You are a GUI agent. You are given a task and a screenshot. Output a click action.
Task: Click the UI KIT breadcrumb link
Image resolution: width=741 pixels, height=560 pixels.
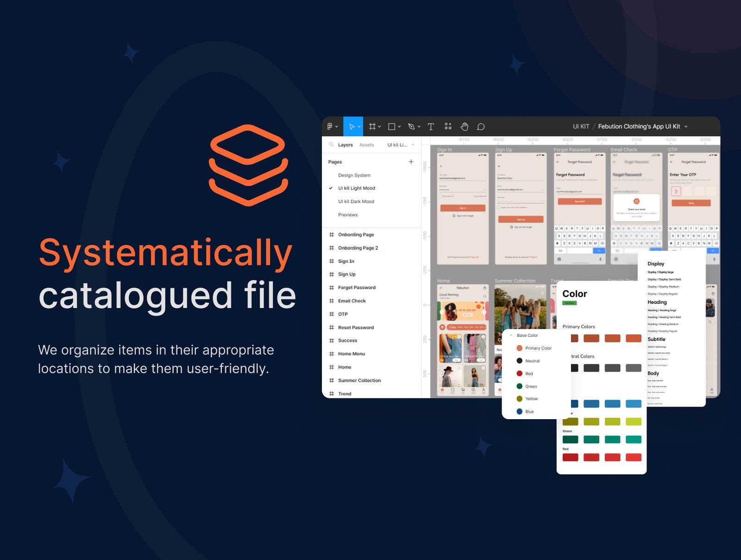(x=581, y=126)
